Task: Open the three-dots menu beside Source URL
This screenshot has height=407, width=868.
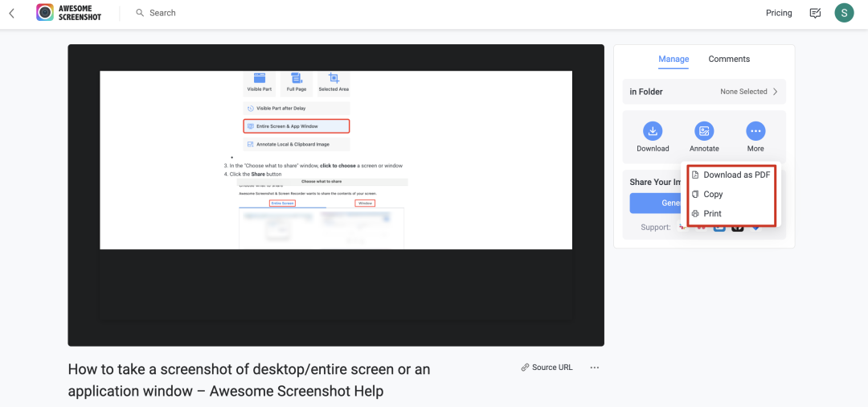Action: click(x=595, y=368)
